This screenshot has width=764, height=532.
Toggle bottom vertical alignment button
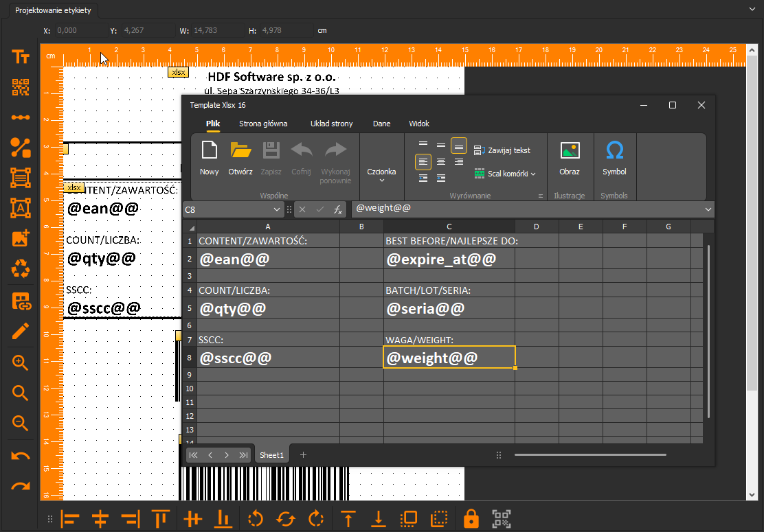tap(458, 146)
